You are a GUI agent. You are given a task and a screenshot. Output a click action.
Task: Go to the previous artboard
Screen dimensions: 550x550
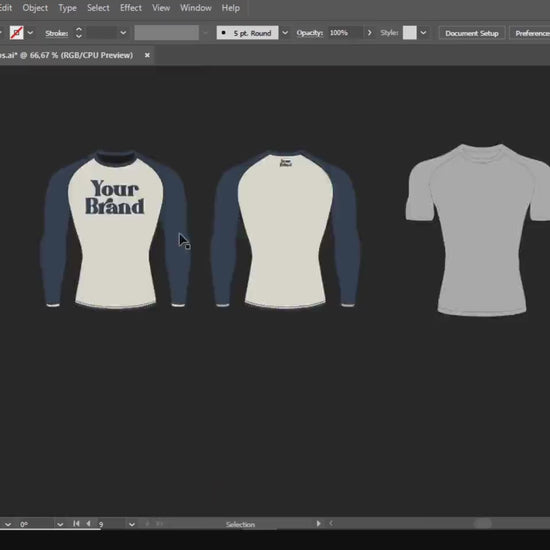tap(89, 524)
